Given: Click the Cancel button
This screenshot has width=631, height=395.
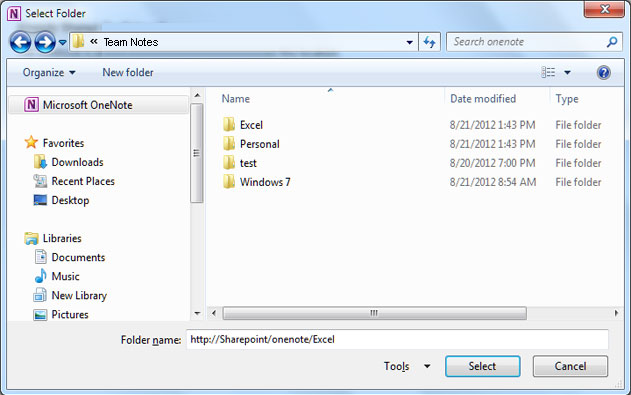Looking at the screenshot, I should [x=570, y=366].
